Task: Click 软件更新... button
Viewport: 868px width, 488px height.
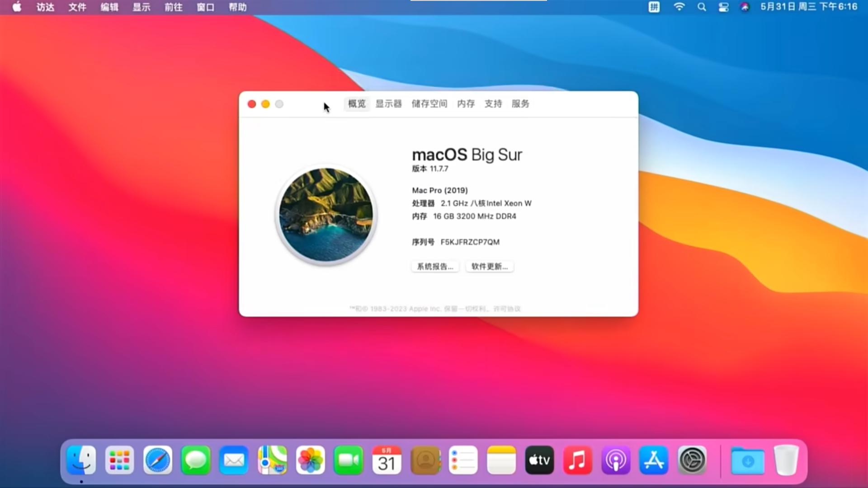Action: pos(490,267)
